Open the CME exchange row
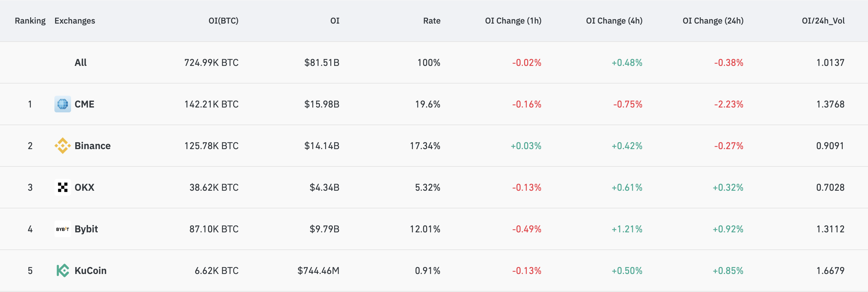Viewport: 868px width, 292px height. [x=85, y=104]
